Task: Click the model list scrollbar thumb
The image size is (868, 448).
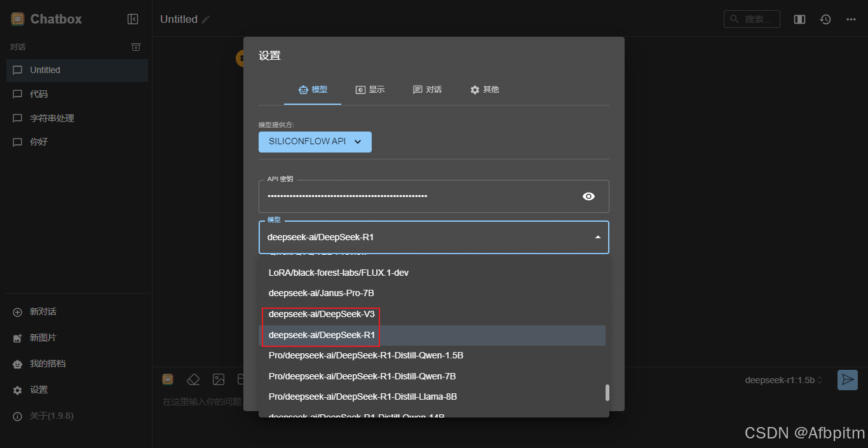Action: (607, 393)
